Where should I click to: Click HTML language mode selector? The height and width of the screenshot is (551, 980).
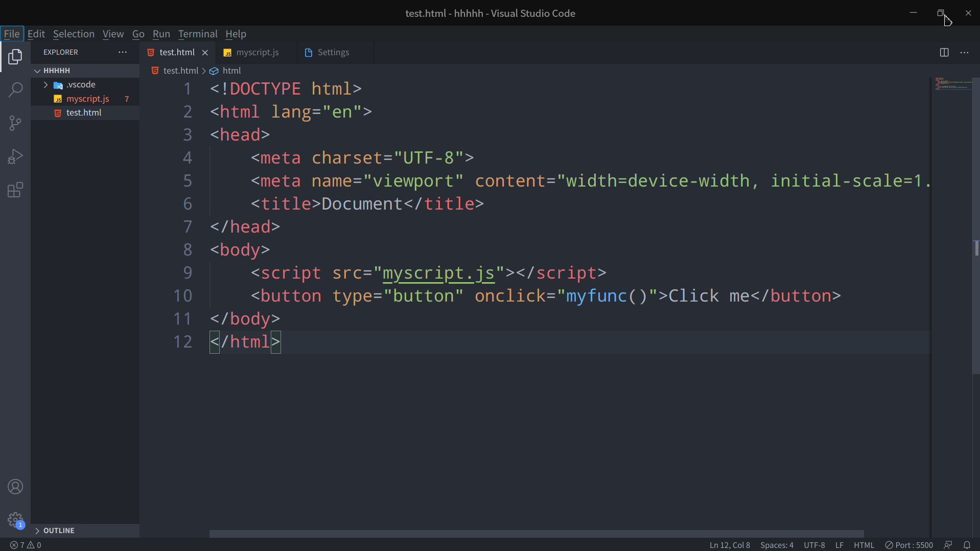[864, 545]
